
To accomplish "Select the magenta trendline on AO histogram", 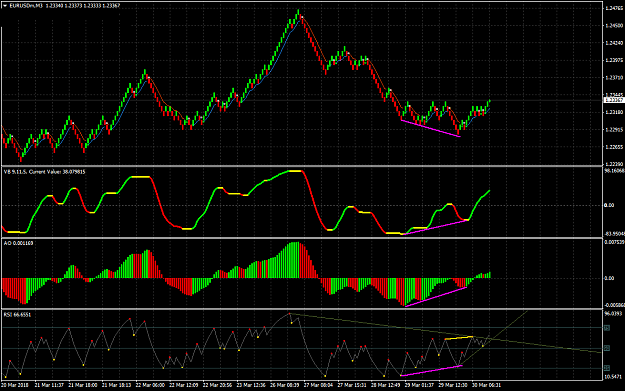I will 436,297.
